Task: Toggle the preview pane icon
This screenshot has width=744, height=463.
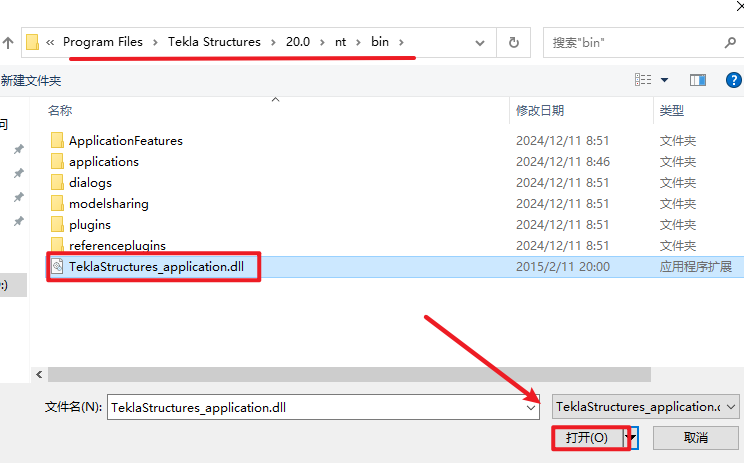Action: (x=698, y=80)
